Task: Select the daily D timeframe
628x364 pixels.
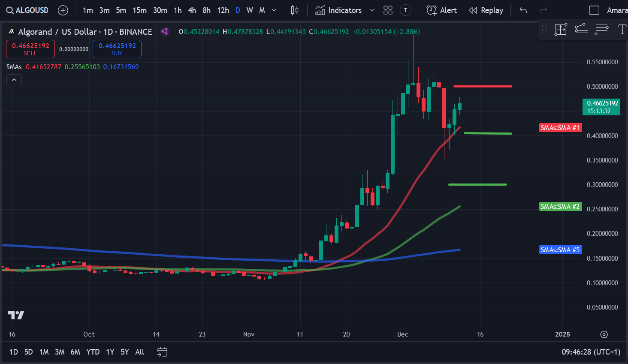Action: point(238,10)
